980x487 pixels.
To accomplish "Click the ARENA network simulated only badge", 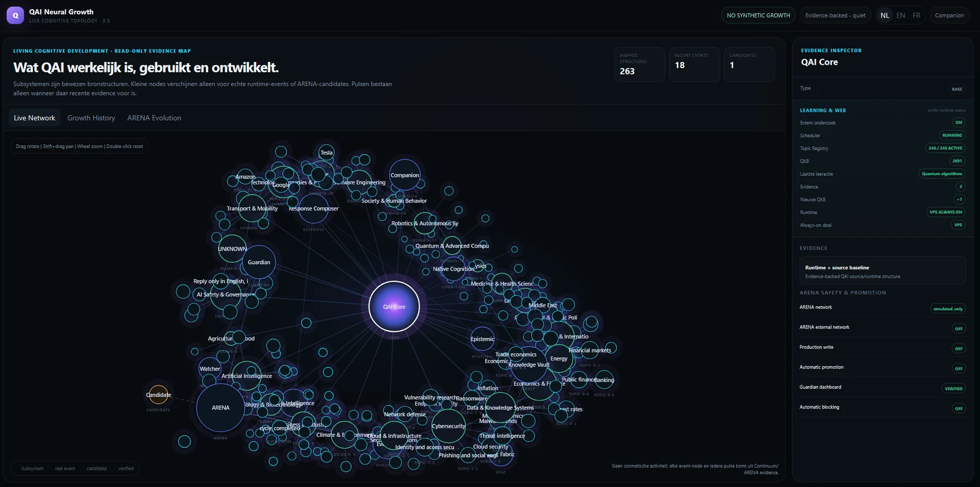I will click(948, 309).
